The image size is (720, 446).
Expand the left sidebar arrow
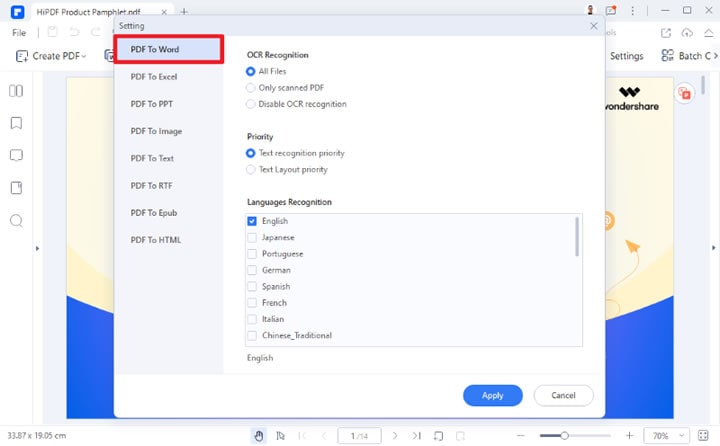coord(37,248)
